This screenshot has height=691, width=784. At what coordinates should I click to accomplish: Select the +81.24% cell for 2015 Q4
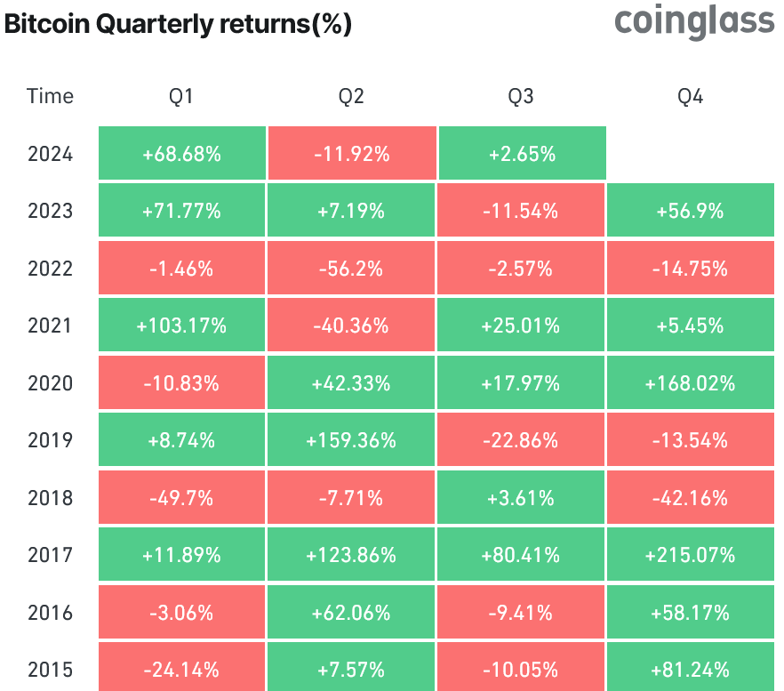690,669
